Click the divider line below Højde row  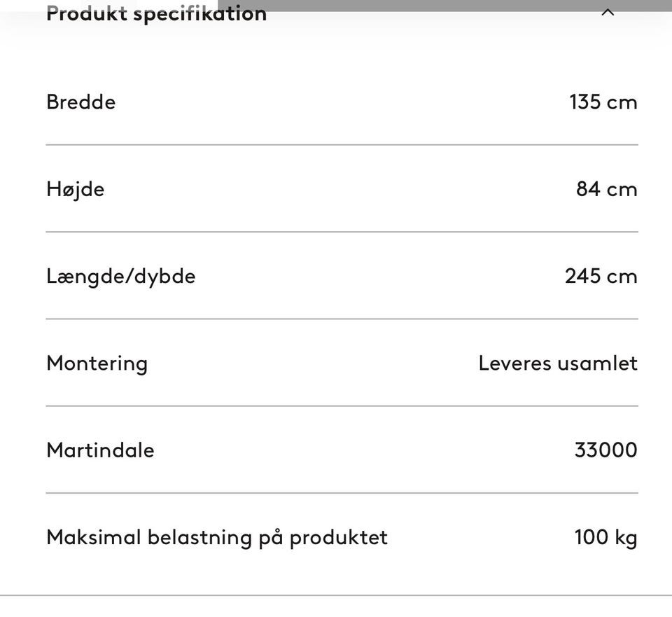[342, 232]
